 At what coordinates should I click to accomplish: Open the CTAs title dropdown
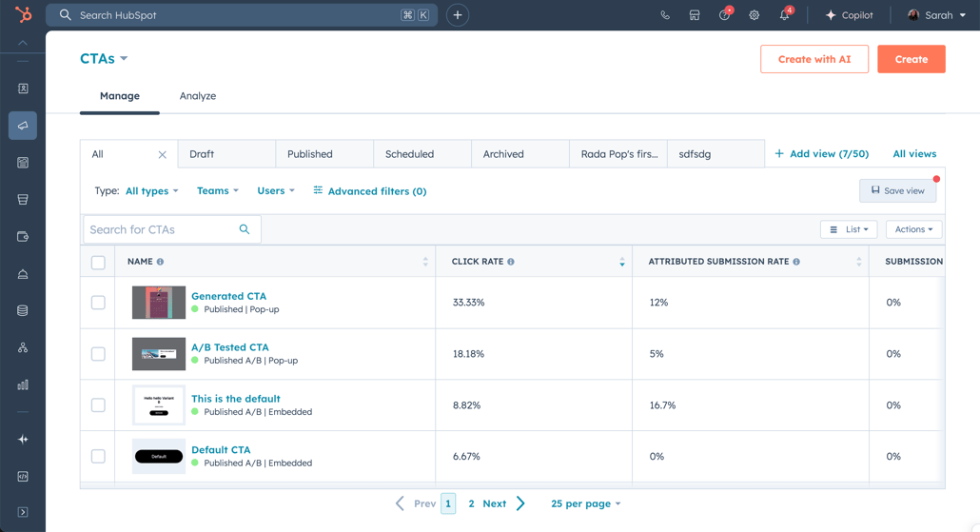coord(104,58)
